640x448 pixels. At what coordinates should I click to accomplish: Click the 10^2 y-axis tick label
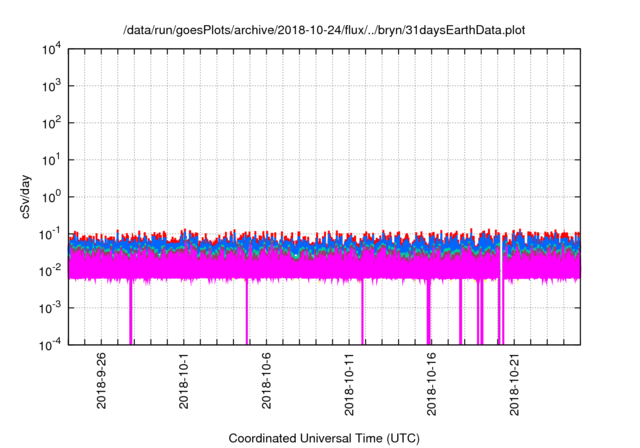(x=53, y=123)
